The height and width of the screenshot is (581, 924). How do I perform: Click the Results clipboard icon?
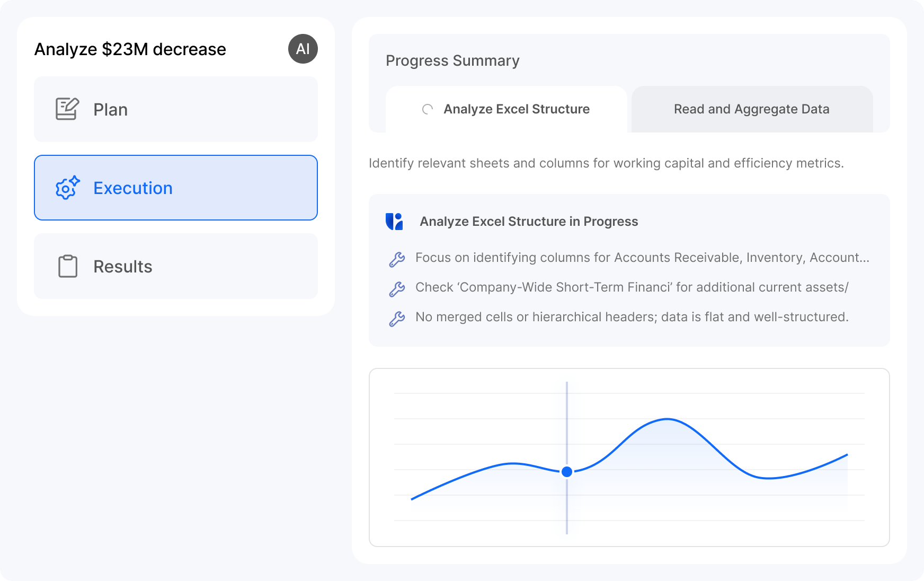tap(67, 266)
